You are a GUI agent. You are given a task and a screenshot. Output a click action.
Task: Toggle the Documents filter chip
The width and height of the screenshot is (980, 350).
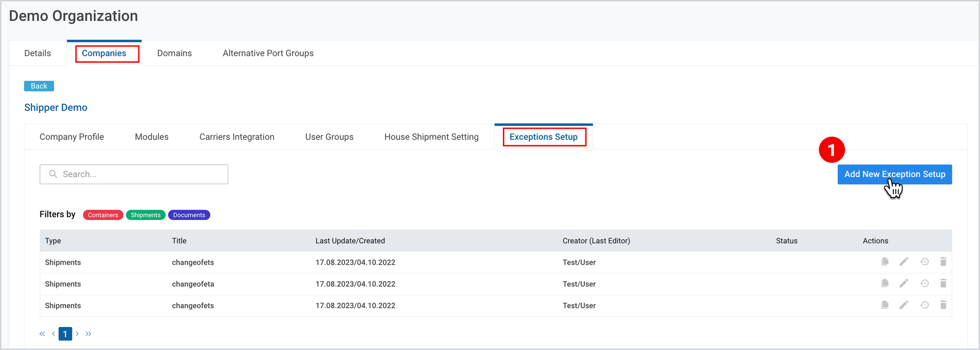[x=189, y=215]
